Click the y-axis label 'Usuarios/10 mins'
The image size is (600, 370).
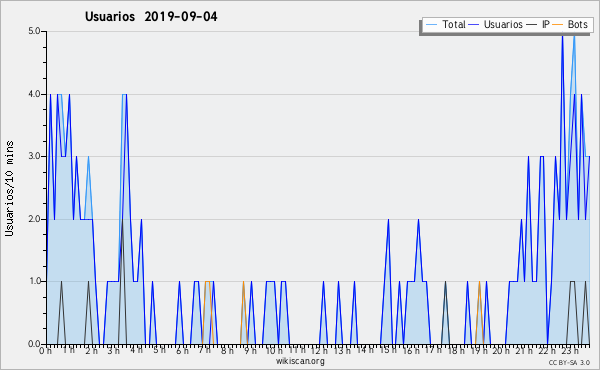coord(9,189)
